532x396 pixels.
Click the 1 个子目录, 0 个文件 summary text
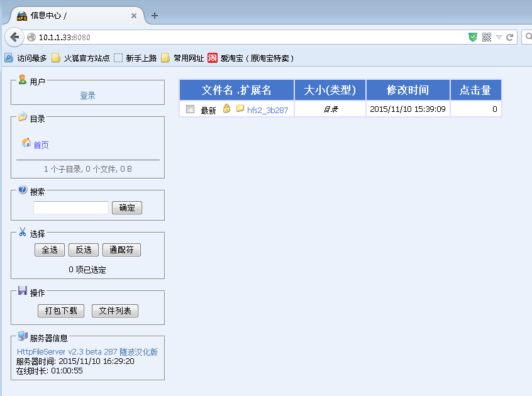pos(88,169)
